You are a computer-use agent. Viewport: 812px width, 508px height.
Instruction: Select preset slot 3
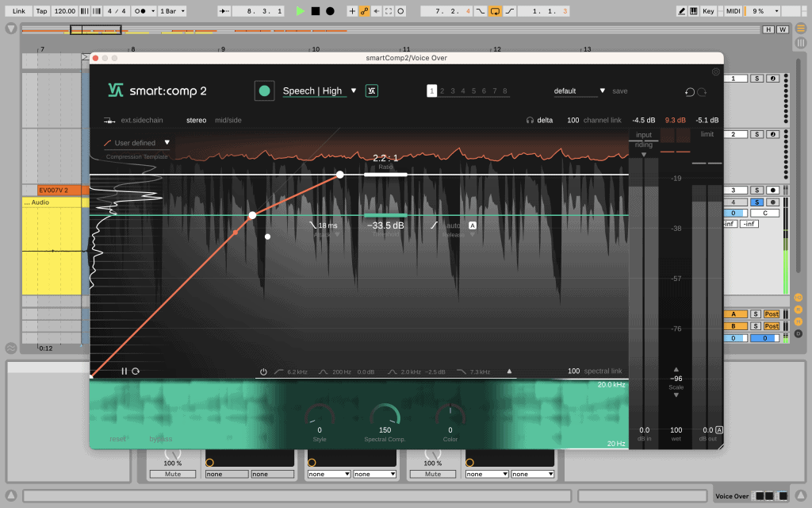(454, 90)
